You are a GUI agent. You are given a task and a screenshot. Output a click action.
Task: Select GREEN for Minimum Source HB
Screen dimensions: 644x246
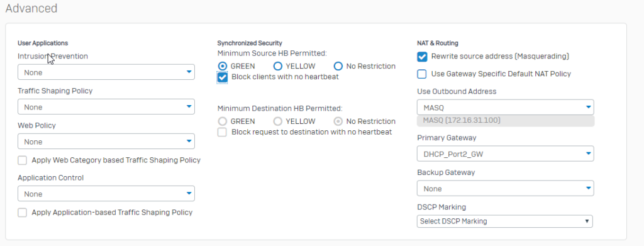(x=222, y=66)
